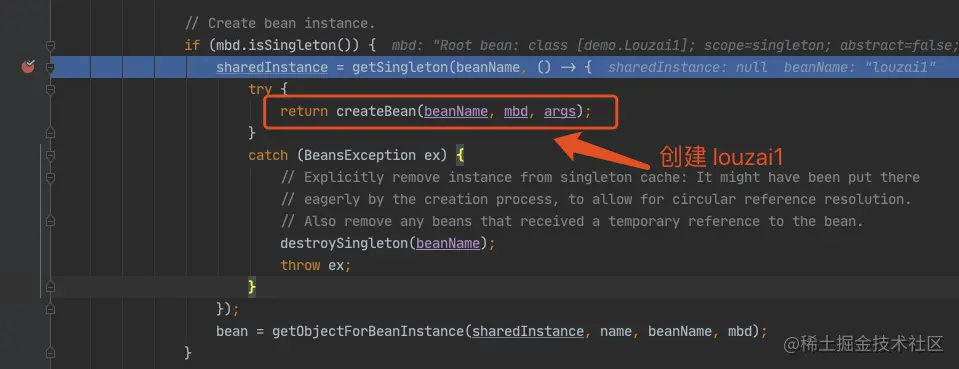Click sharedInstance variable on the highlighted line

[x=272, y=67]
